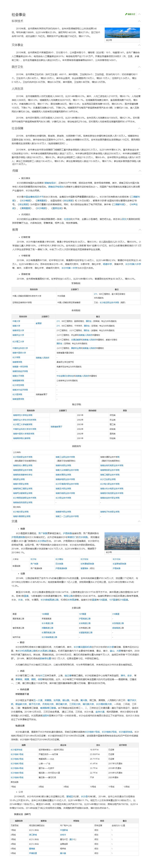Screen dimensions: 153x868
Task: Open 湖南农业大学 in the 本科院校 table
Action: click(x=18, y=335)
